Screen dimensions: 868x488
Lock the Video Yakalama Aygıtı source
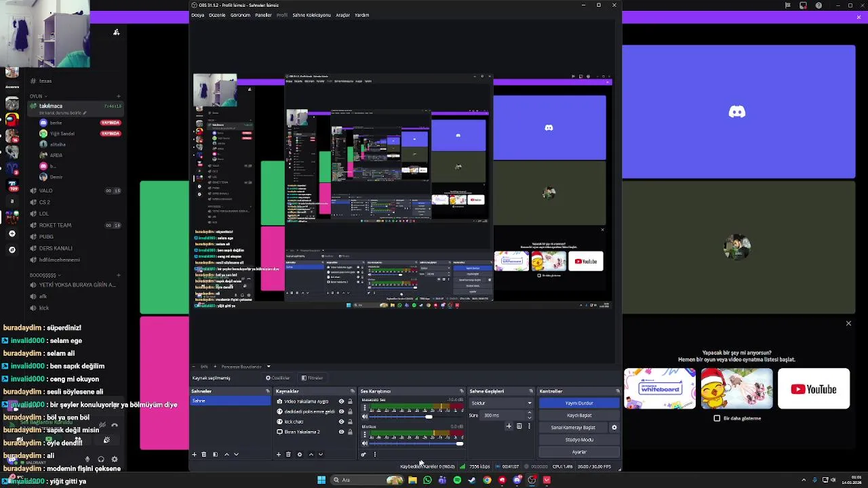tap(350, 401)
